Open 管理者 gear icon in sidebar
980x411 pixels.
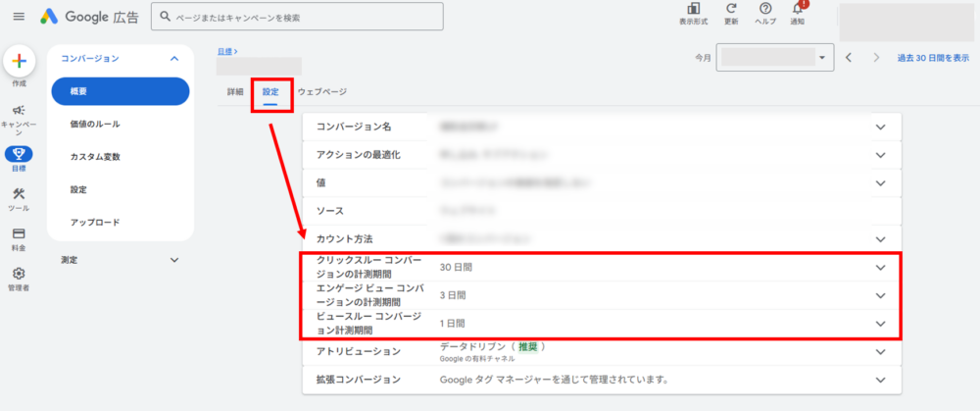20,275
